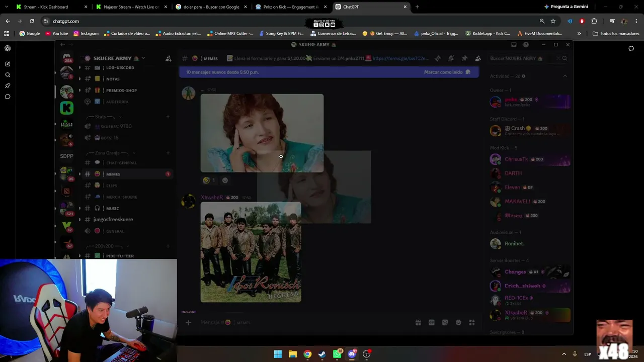Bookmark this page with star icon

[553, 21]
